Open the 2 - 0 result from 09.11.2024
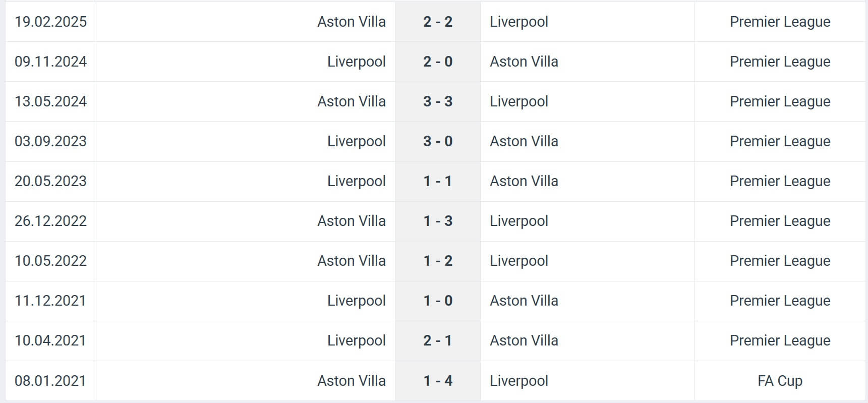868x403 pixels. (437, 62)
